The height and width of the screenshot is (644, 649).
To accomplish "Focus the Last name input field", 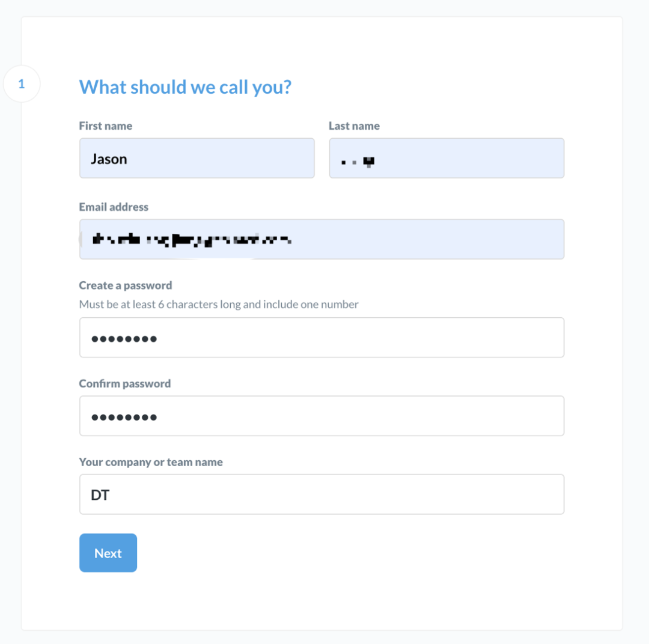I will [x=446, y=158].
